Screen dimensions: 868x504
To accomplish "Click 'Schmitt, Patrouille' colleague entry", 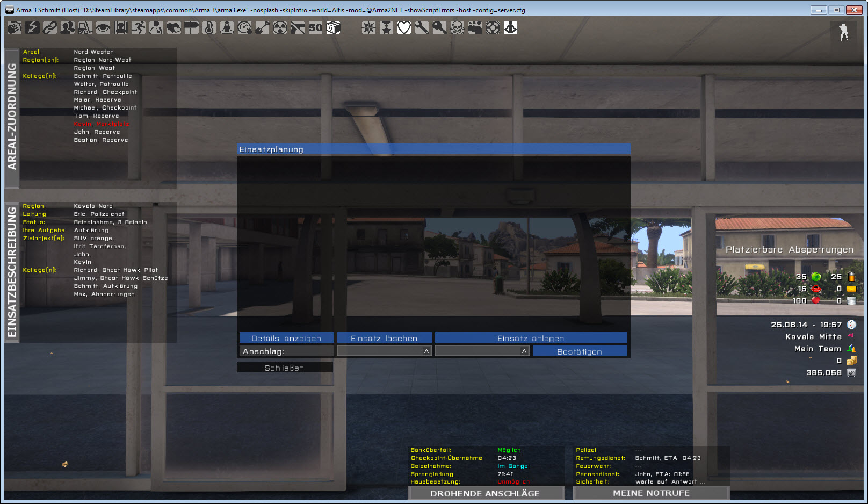I will [x=103, y=76].
